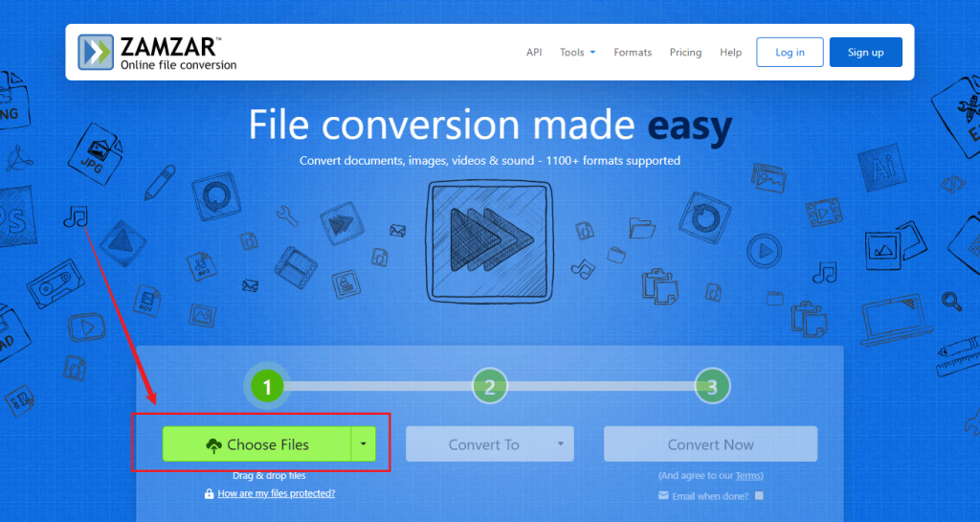The height and width of the screenshot is (522, 980).
Task: Open the Choose Files source dropdown arrow
Action: [x=364, y=444]
